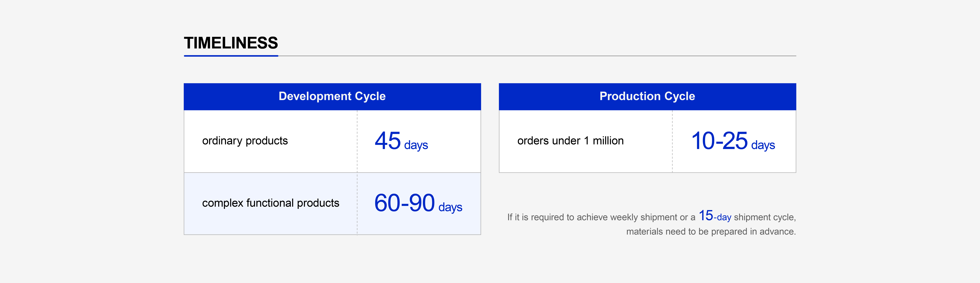This screenshot has width=980, height=283.
Task: Click the orders under 1 million label
Action: coord(570,141)
